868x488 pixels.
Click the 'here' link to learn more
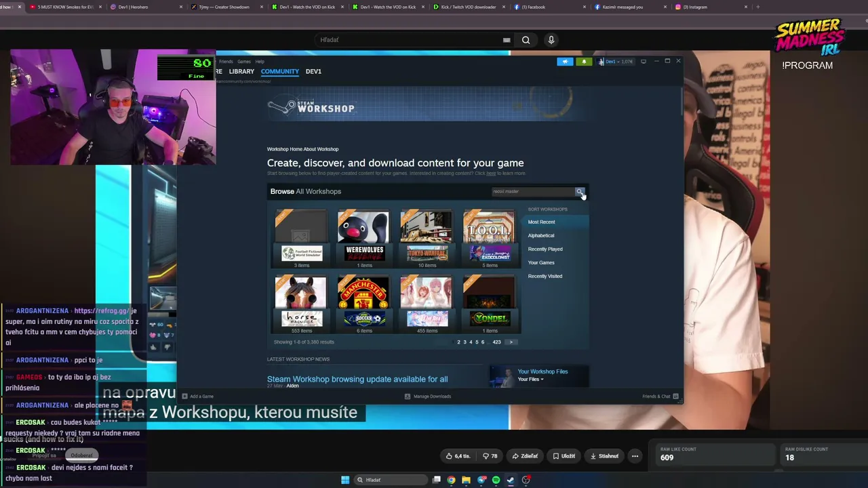(x=491, y=174)
